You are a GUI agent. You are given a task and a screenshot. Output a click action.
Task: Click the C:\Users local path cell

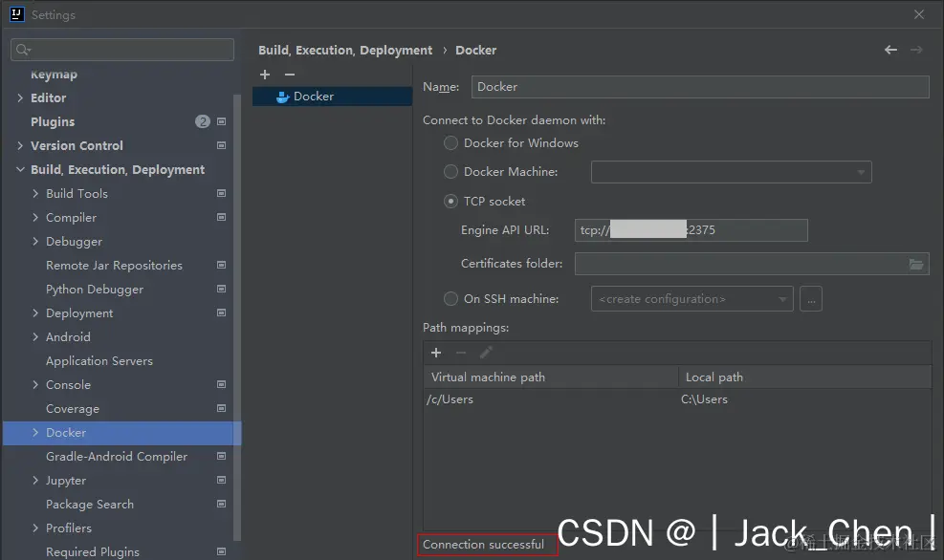click(704, 399)
